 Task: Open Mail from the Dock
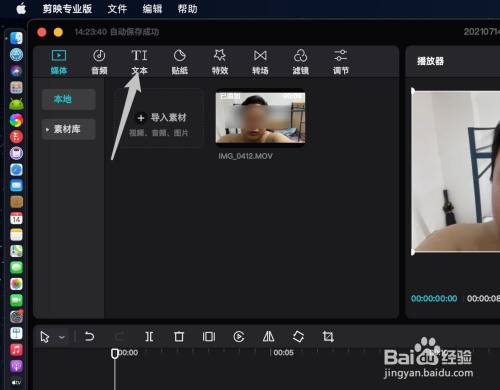16,186
